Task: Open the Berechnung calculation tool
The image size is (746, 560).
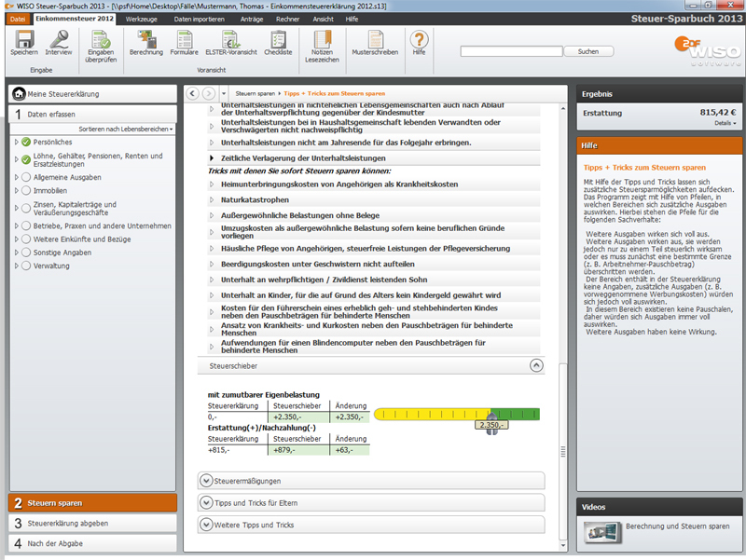Action: pos(145,40)
